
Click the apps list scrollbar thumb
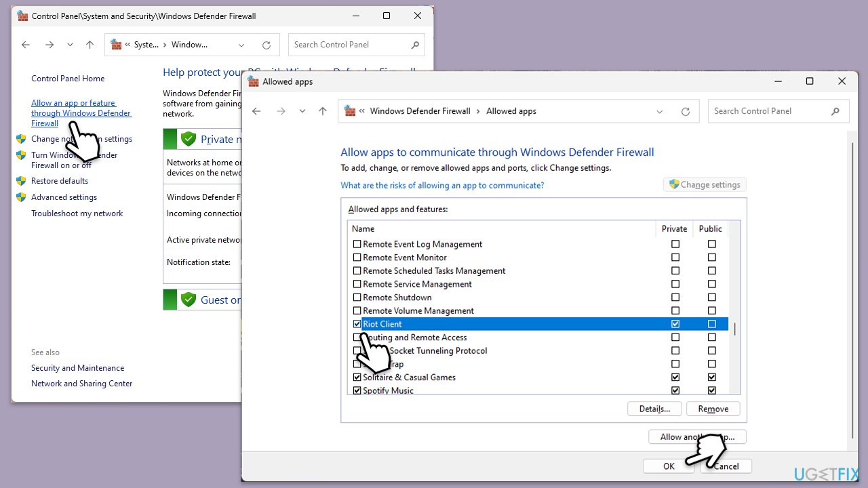coord(734,329)
